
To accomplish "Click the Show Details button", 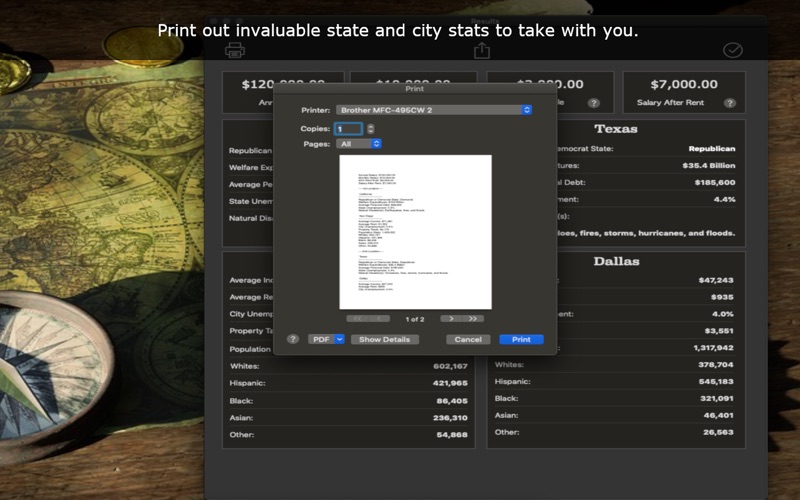I will 384,339.
